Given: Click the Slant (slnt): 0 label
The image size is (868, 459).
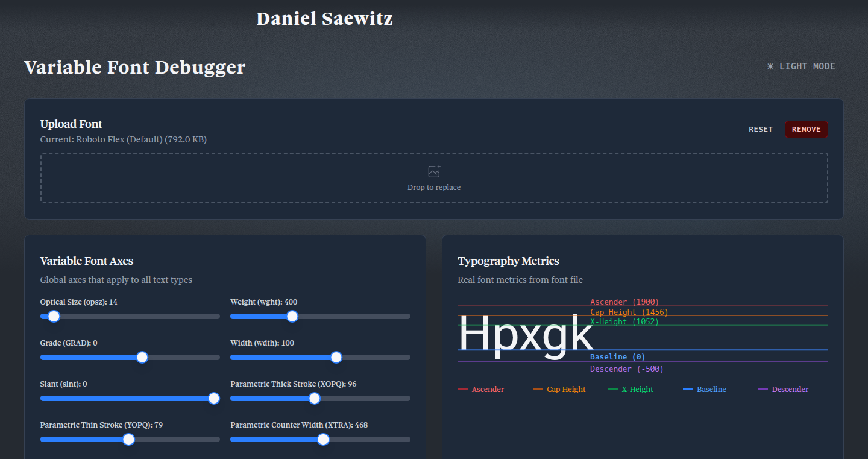Looking at the screenshot, I should coord(64,384).
